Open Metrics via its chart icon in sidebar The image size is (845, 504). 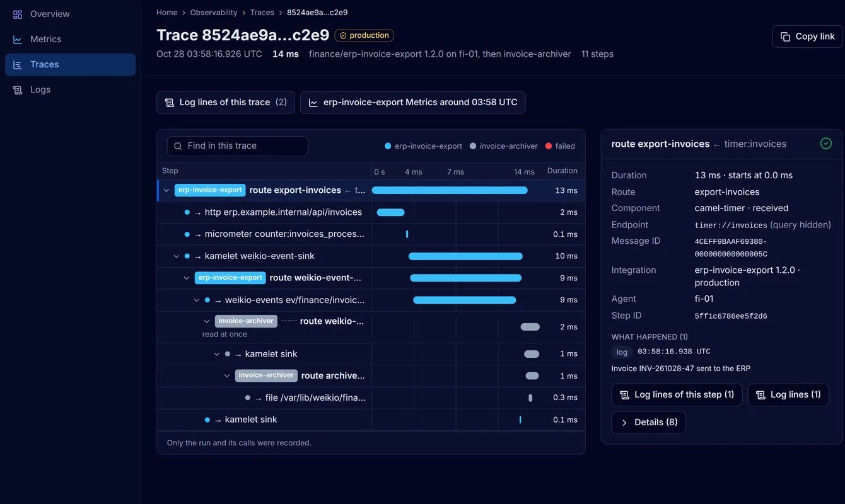[x=18, y=39]
